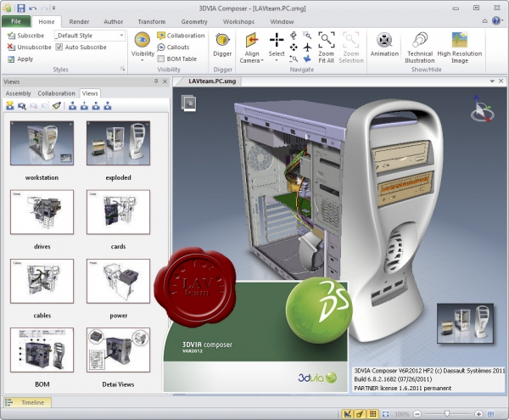Click the fit-to-screen status bar icon
The height and width of the screenshot is (420, 509).
coord(385,414)
